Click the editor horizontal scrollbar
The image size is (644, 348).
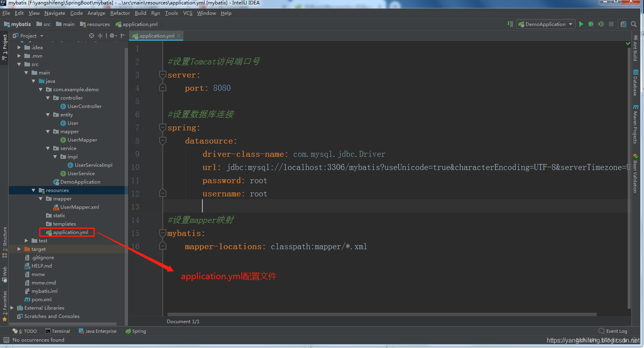(382, 314)
